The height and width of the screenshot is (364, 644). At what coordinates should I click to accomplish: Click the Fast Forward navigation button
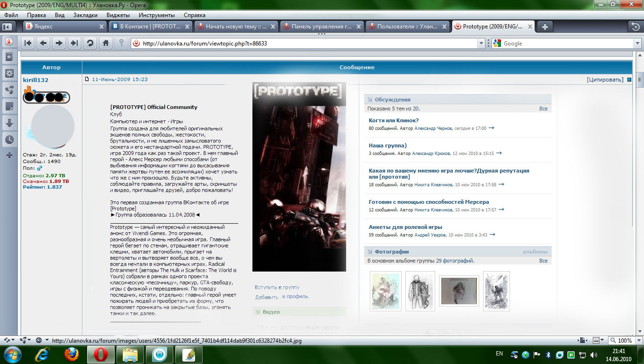(x=74, y=43)
